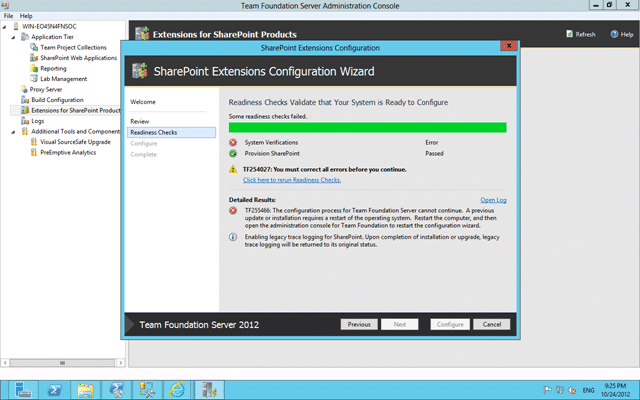Cancel the configuration wizard
Screen dimensions: 640x400
(x=491, y=324)
